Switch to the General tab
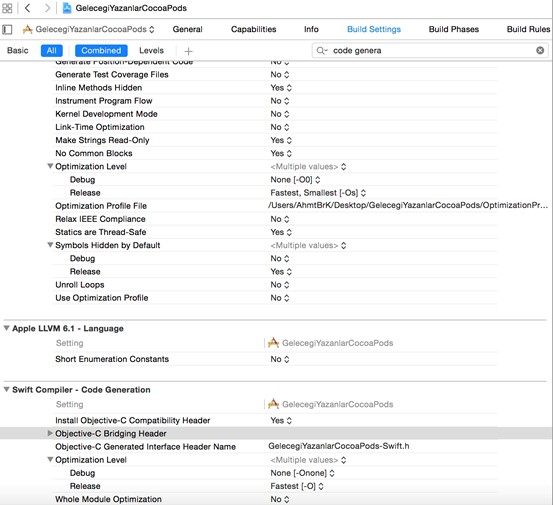The image size is (553, 505). pyautogui.click(x=187, y=29)
